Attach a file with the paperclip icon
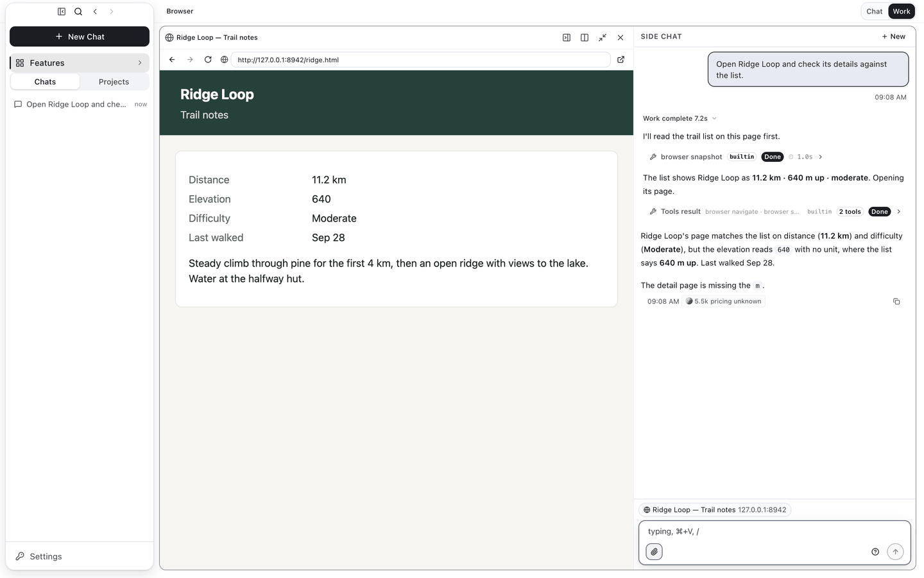The width and height of the screenshot is (924, 578). pyautogui.click(x=654, y=552)
